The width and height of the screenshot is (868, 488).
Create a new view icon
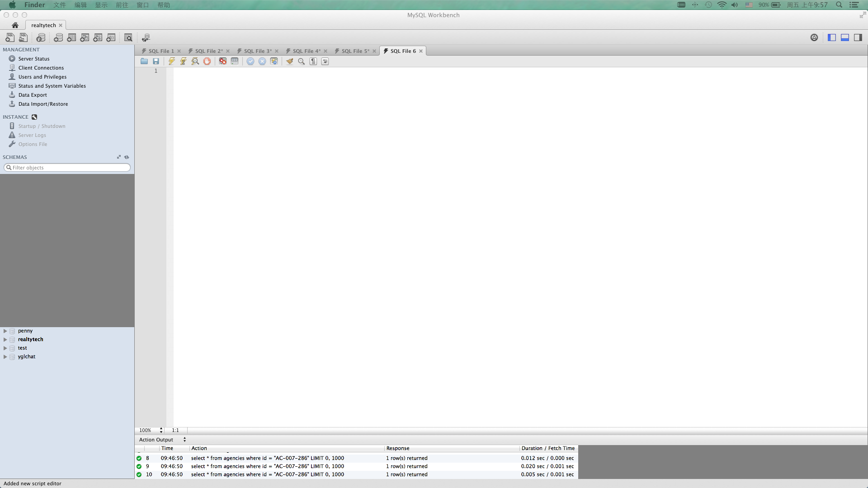point(85,38)
